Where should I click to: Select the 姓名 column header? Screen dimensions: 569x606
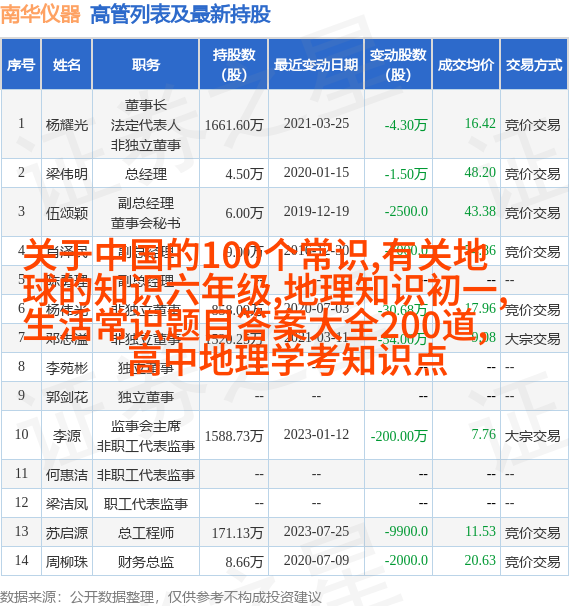(67, 65)
